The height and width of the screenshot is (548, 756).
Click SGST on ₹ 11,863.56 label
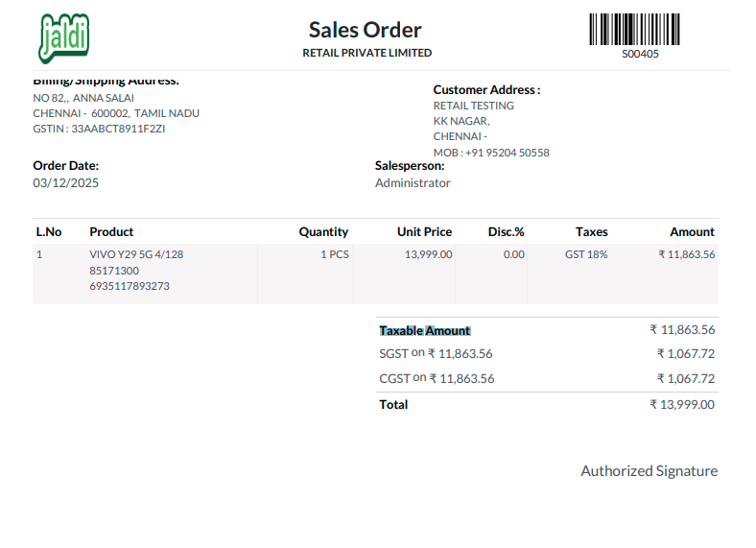(436, 353)
